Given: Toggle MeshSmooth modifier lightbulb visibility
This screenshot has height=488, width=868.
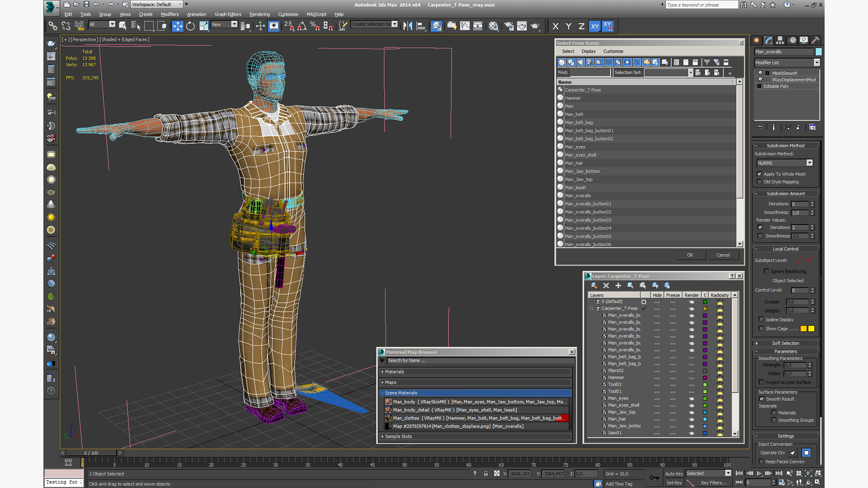Looking at the screenshot, I should pyautogui.click(x=760, y=73).
